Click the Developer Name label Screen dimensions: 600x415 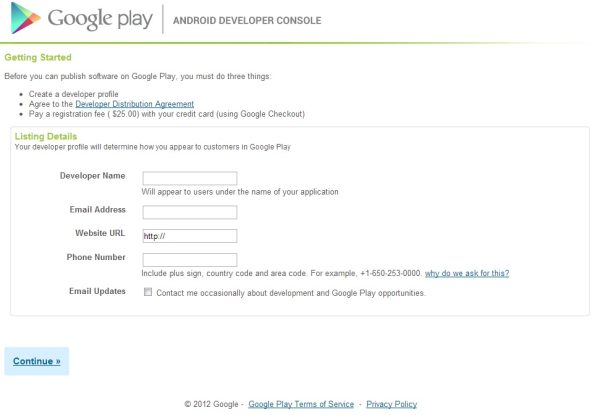[92, 176]
